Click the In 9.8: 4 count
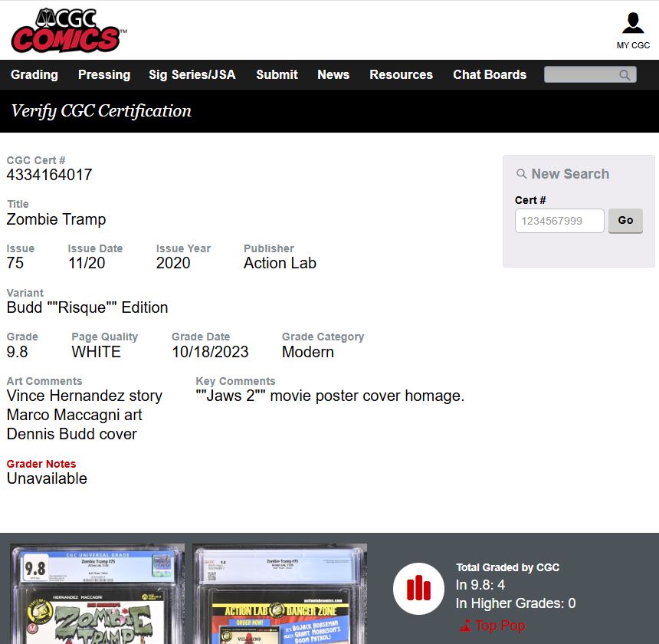 480,585
